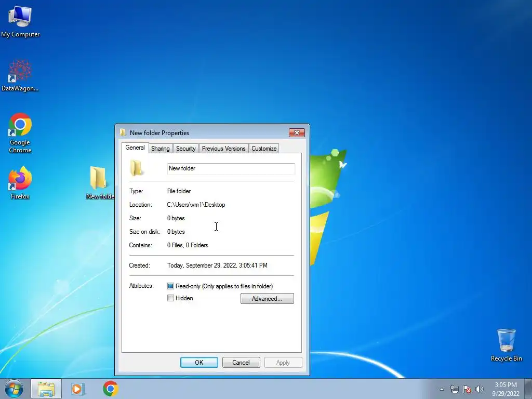Screen dimensions: 532x399
Task: Toggle the Read-only attribute checkbox
Action: [170, 286]
